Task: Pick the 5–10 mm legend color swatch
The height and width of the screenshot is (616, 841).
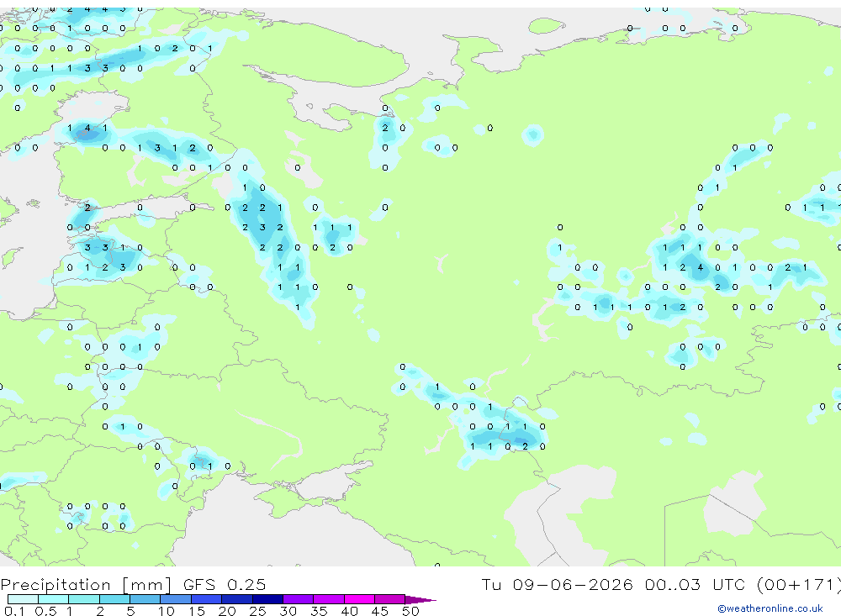Action: 145,599
